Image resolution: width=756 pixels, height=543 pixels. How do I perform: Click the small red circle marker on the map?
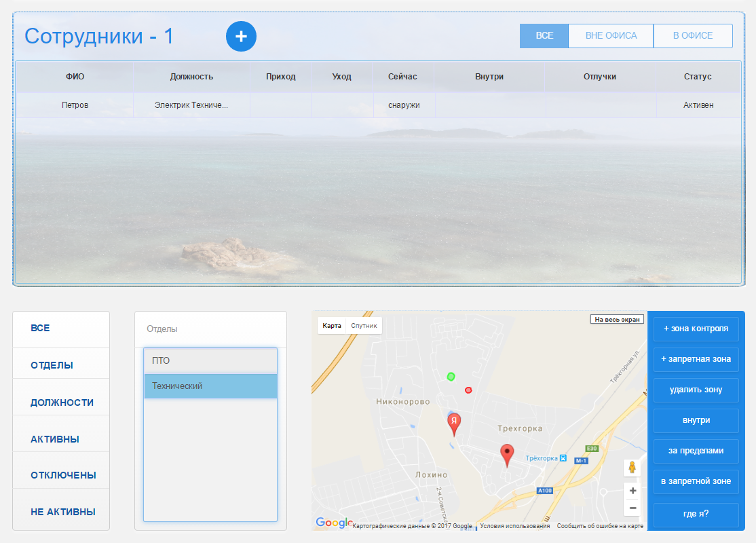468,390
